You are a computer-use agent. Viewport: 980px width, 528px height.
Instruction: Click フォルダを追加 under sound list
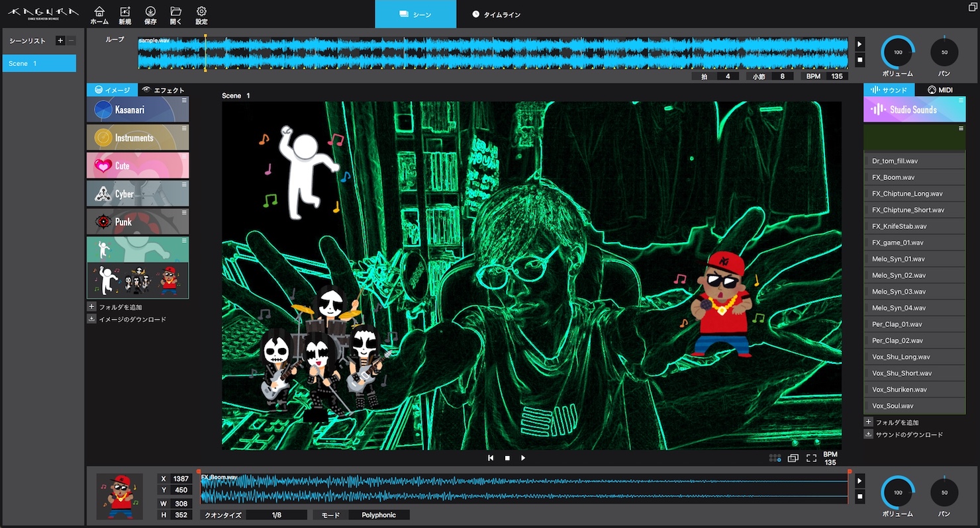click(x=897, y=422)
